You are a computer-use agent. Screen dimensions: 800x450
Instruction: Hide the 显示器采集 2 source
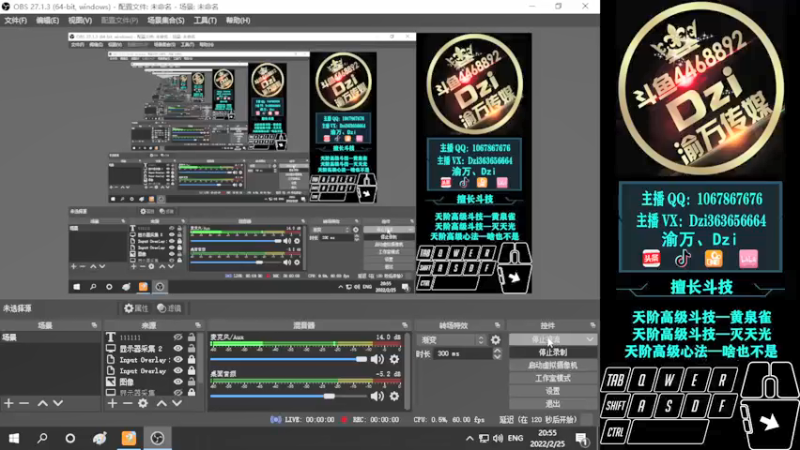(x=178, y=348)
